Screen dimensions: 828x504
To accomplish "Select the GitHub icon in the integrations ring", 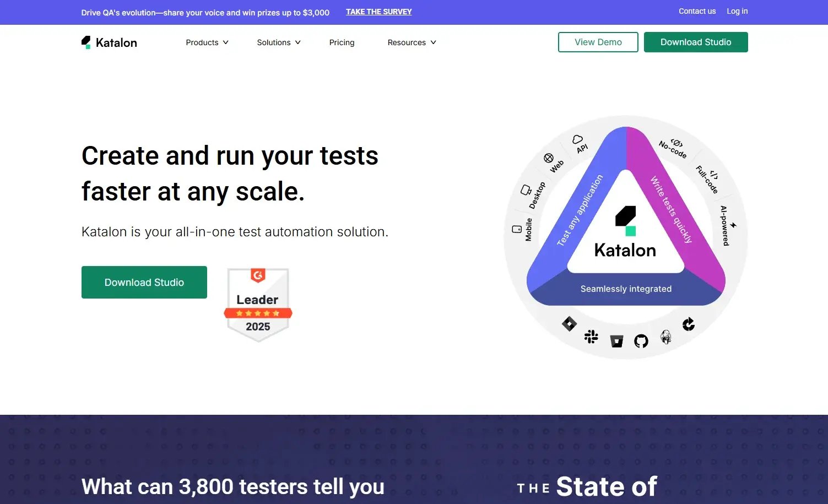I will (640, 341).
